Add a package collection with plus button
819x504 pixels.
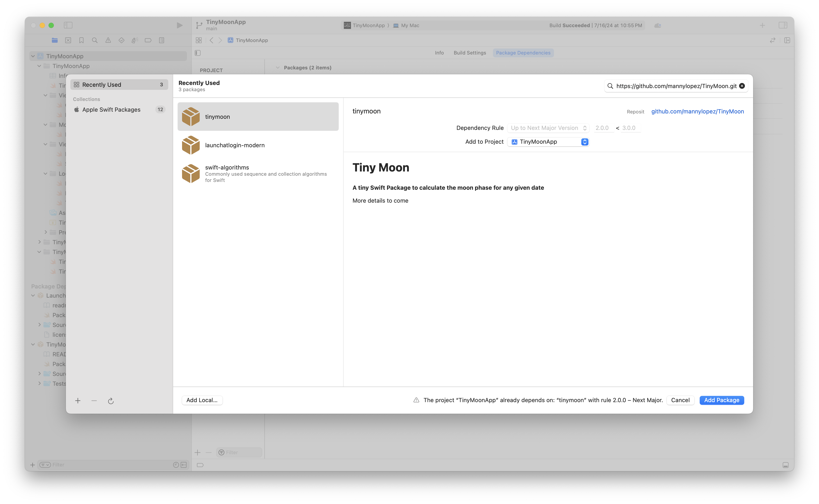click(x=78, y=400)
